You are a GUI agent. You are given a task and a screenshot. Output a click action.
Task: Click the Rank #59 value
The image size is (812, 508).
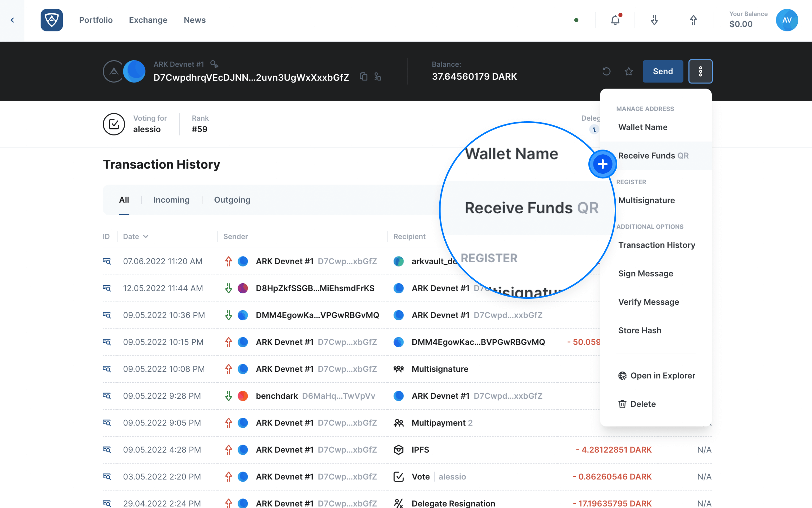coord(199,129)
